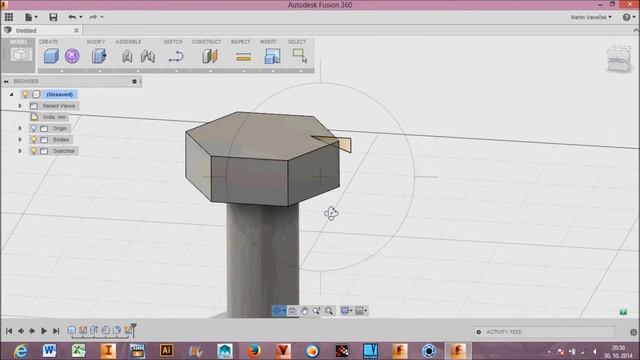Expand the Sketches folder
The height and width of the screenshot is (360, 640).
coord(20,151)
